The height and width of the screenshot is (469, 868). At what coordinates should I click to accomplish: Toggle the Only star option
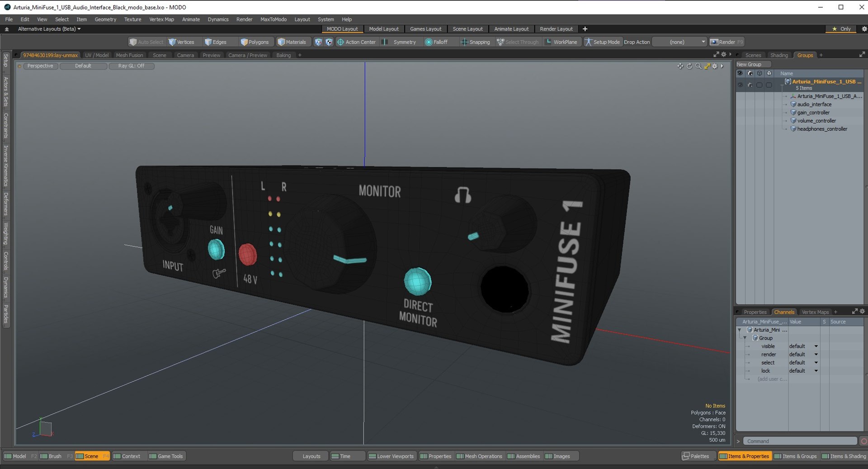[x=841, y=29]
